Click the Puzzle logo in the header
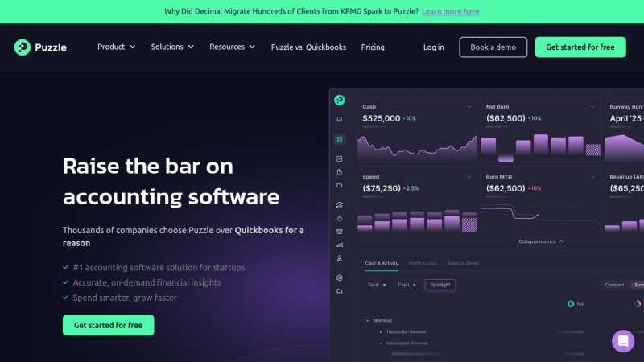This screenshot has height=362, width=644. tap(40, 47)
